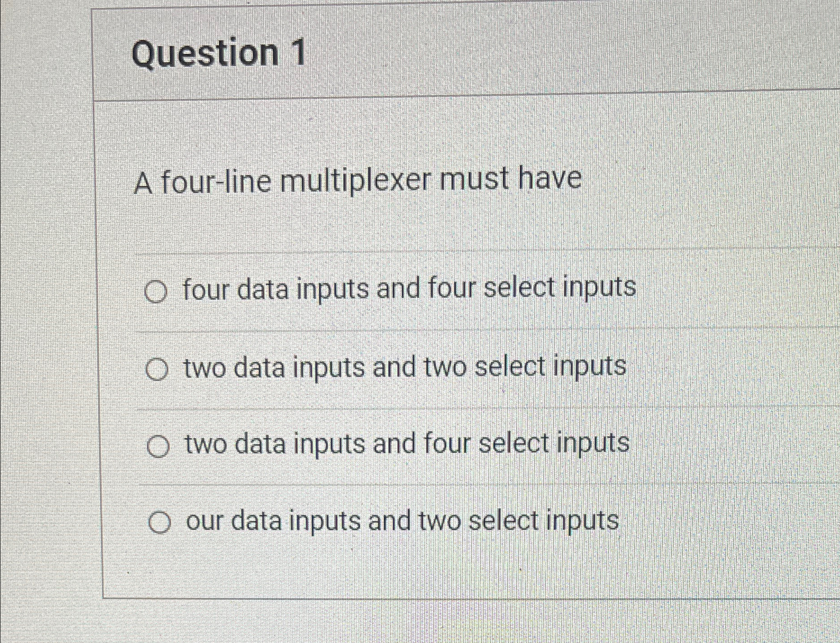Click the answer text two data inputs and four select inputs
Image resolution: width=840 pixels, height=643 pixels.
click(x=405, y=445)
